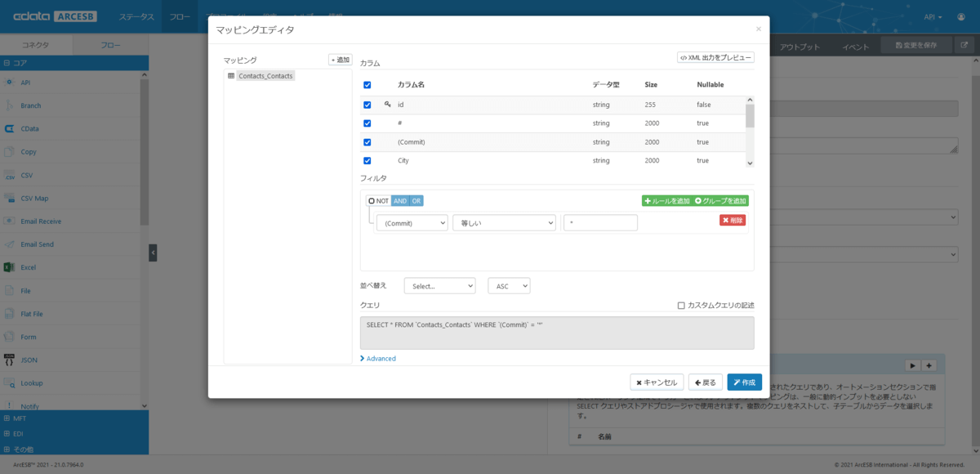The image size is (980, 474).
Task: Select the AND filter condition
Action: point(399,201)
